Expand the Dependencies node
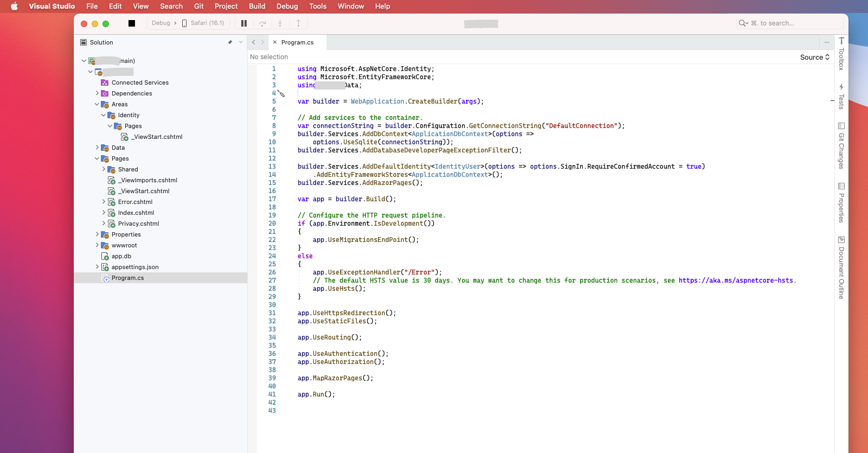Viewport: 868px width, 453px height. 97,93
